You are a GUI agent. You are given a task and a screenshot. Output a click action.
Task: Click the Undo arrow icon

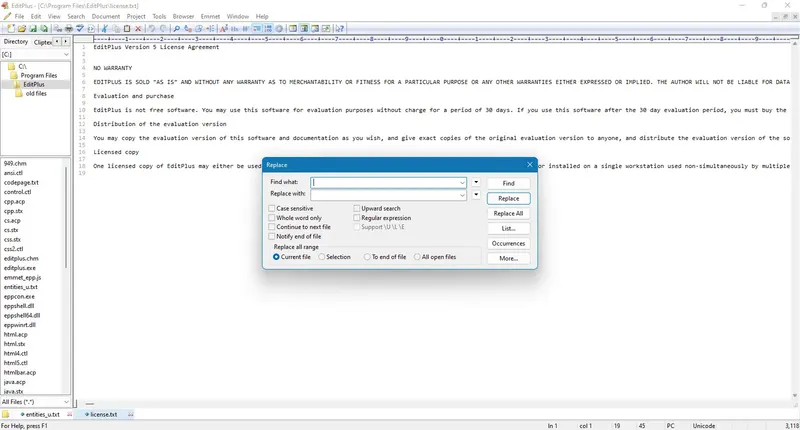pos(152,29)
